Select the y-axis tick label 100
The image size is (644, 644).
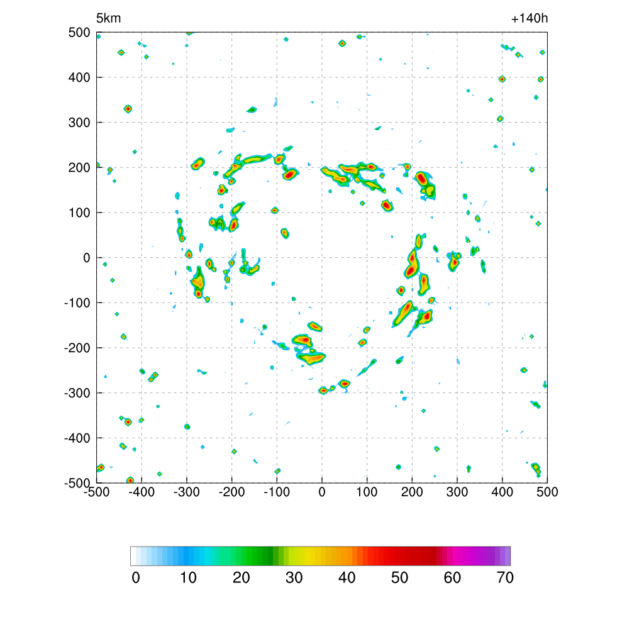click(x=79, y=213)
